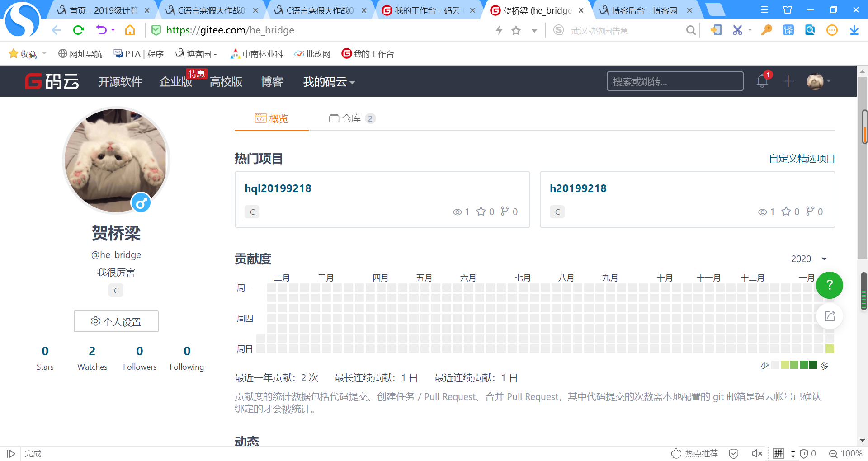Click the undo close tab icon
Image resolution: width=868 pixels, height=461 pixels.
click(101, 30)
